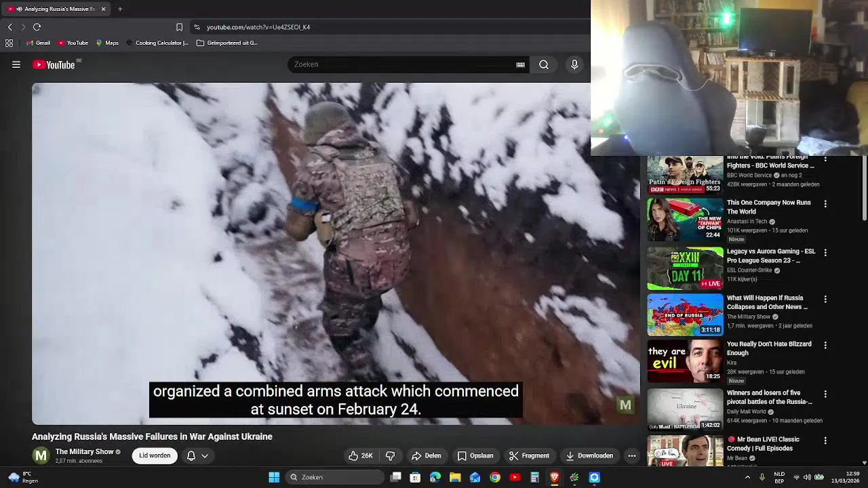Open options menu for 'This One Company' video
This screenshot has width=868, height=488.
coord(825,203)
